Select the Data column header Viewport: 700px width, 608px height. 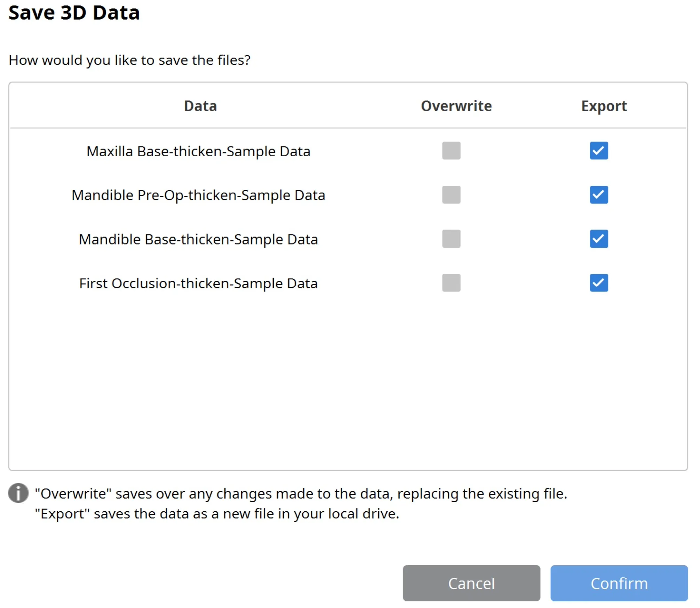(x=200, y=106)
